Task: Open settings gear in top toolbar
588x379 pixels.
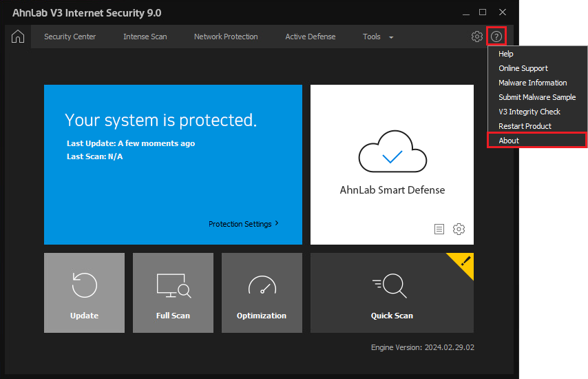Action: point(476,37)
